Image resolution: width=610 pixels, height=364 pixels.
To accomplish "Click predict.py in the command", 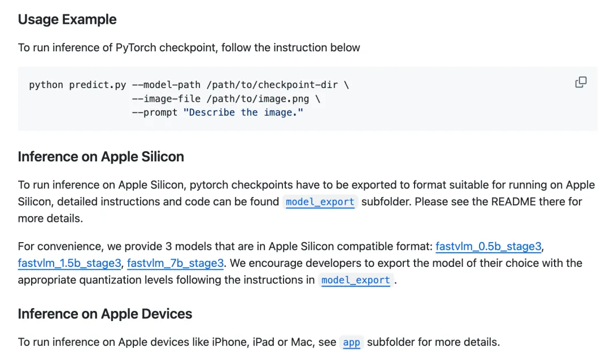I will [98, 85].
